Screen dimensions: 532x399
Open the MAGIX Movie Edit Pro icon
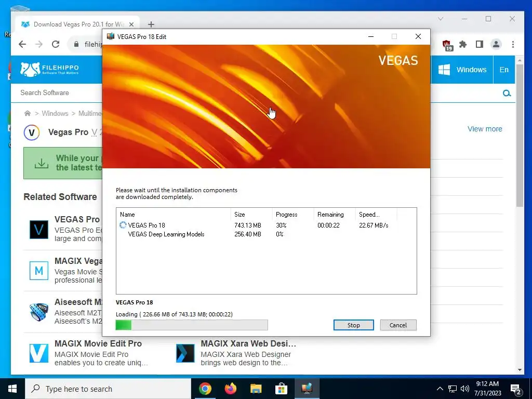pos(38,353)
